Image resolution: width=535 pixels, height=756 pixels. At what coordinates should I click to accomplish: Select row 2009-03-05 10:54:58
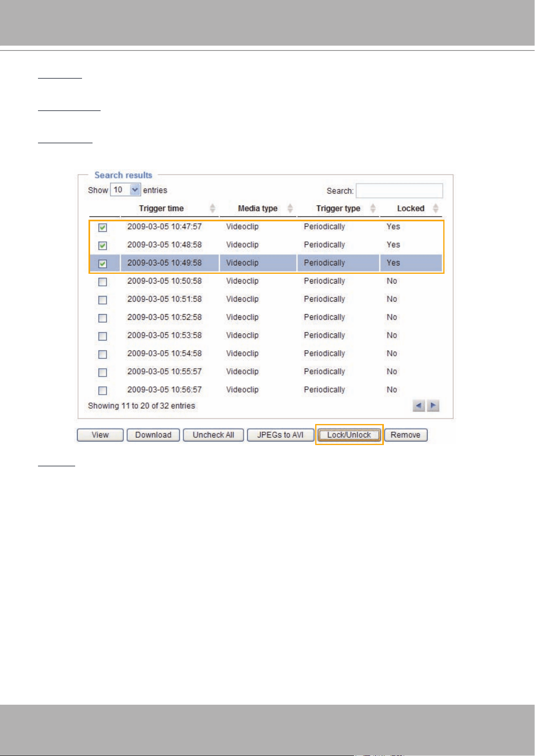coord(266,353)
